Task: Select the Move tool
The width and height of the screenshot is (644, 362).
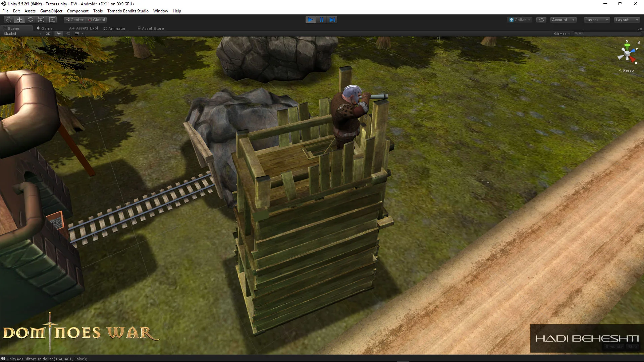Action: point(19,20)
